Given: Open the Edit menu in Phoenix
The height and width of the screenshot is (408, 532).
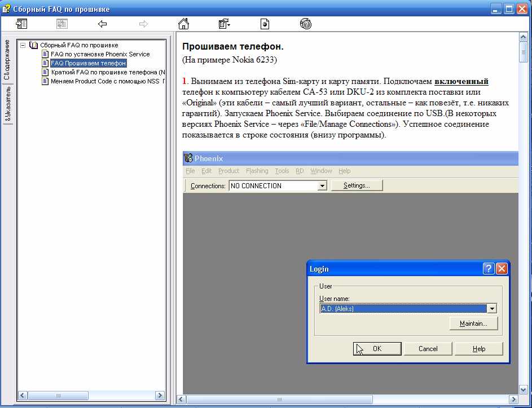Looking at the screenshot, I should tap(206, 171).
